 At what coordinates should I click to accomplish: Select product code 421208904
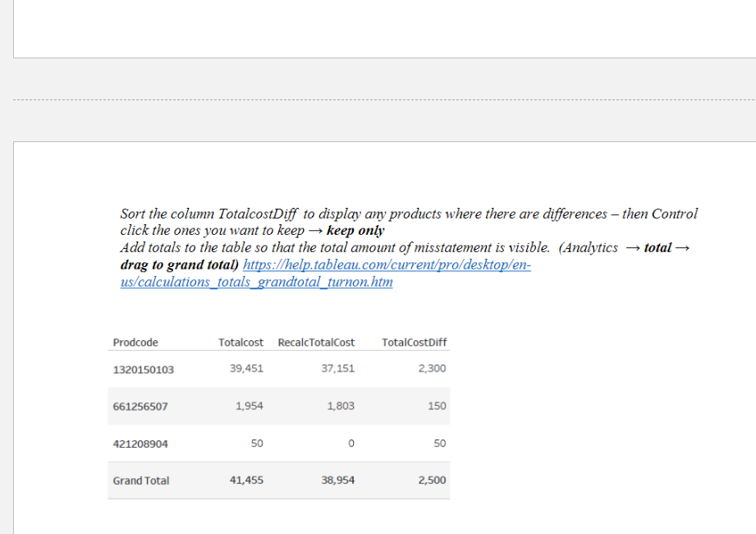click(140, 444)
